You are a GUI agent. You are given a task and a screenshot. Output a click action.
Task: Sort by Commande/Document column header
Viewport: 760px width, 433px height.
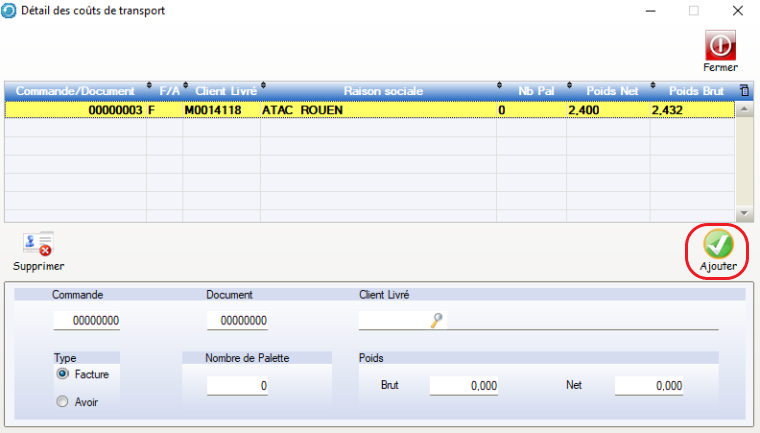pyautogui.click(x=75, y=91)
